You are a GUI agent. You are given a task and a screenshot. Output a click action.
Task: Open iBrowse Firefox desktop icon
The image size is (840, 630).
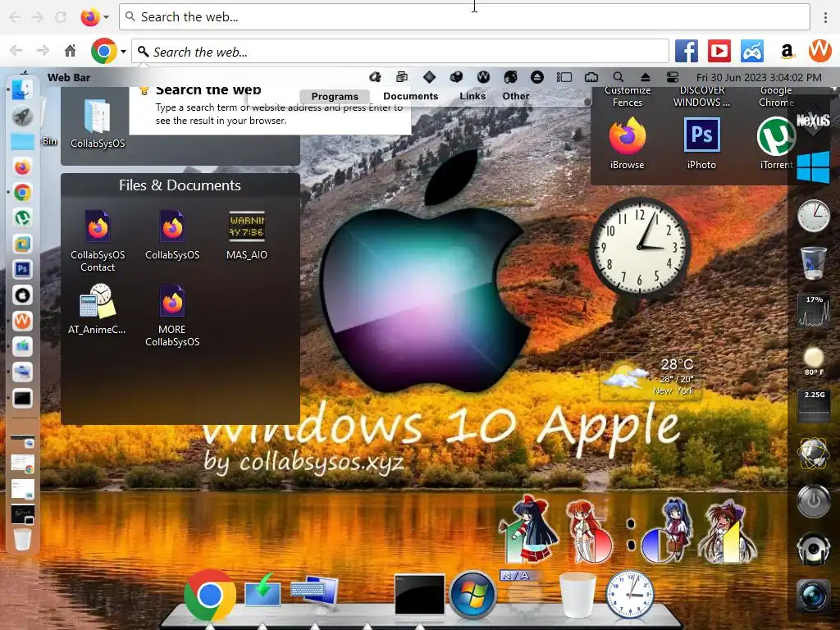(x=627, y=144)
